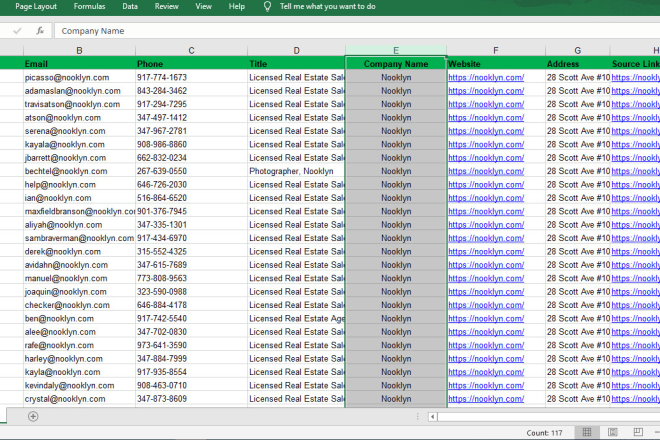Click the Insert Function fx icon
Viewport: 660px width, 440px height.
point(40,31)
